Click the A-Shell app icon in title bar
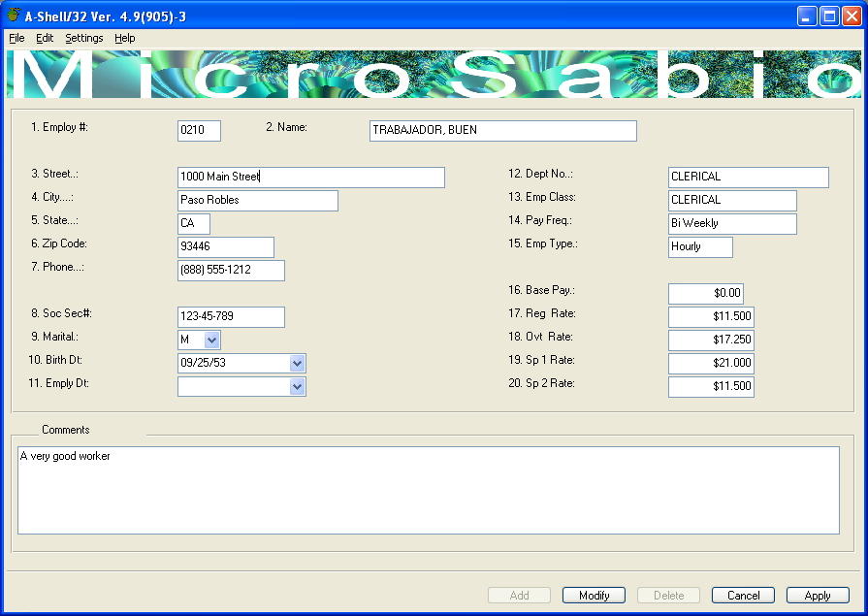 tap(14, 16)
